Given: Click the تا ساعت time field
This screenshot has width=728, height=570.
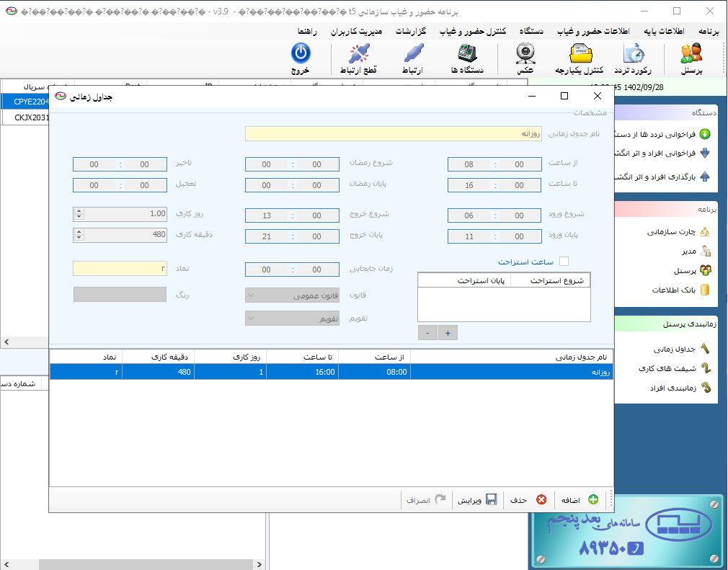Looking at the screenshot, I should (494, 185).
